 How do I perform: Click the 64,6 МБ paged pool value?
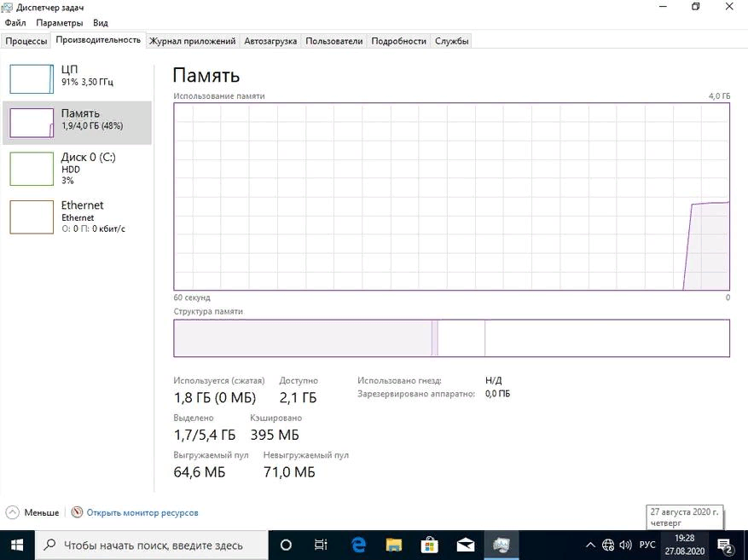point(200,472)
